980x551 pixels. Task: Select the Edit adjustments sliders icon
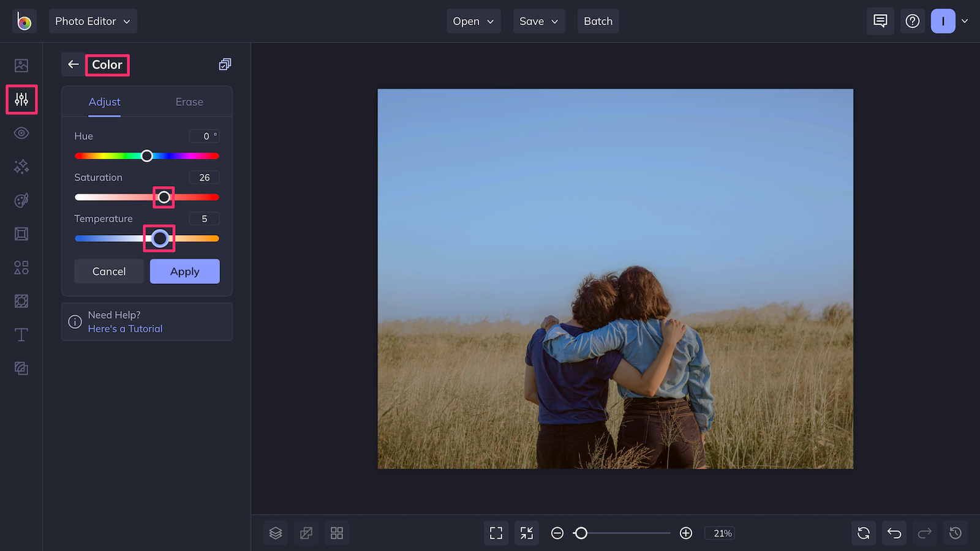[21, 99]
